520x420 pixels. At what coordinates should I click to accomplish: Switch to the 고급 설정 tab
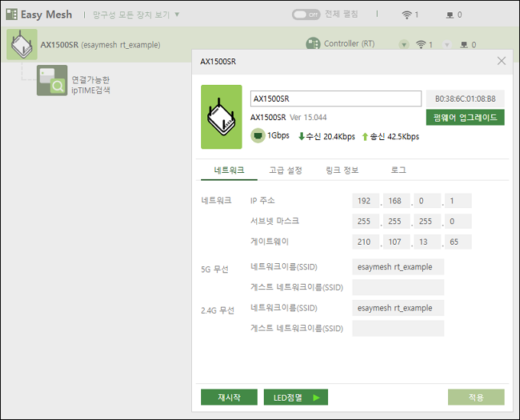pyautogui.click(x=285, y=170)
